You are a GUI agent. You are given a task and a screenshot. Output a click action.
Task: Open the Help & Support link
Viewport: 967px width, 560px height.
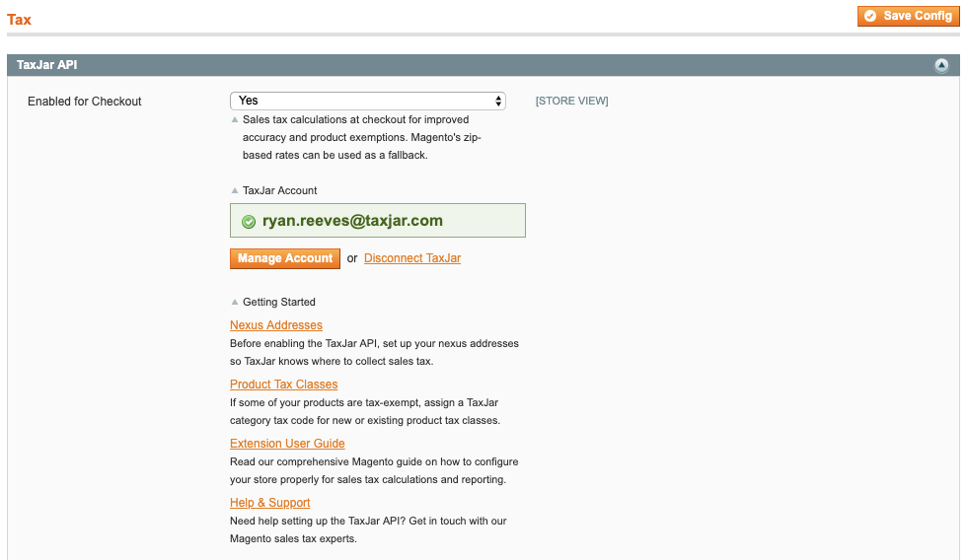point(269,502)
